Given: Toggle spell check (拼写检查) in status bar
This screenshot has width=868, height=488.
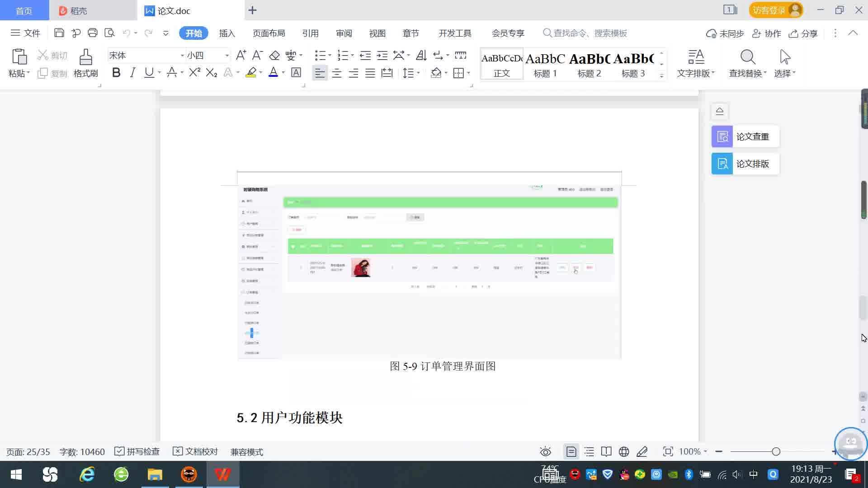Looking at the screenshot, I should pos(137,452).
